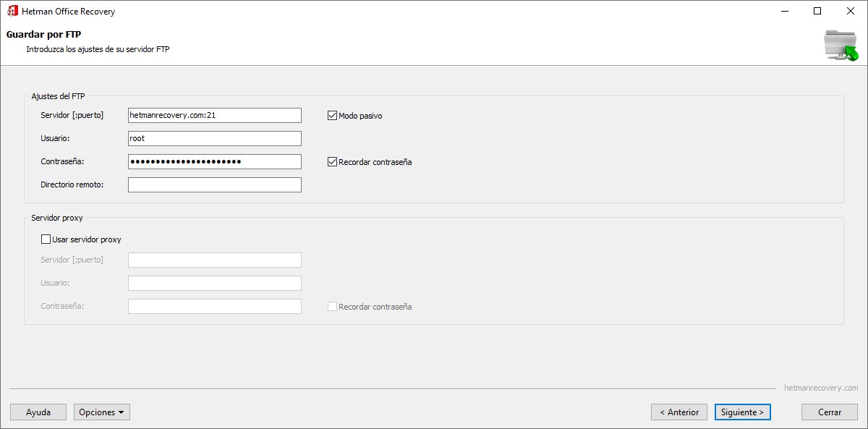
Task: Click the FTP Contraseña password field
Action: click(215, 162)
